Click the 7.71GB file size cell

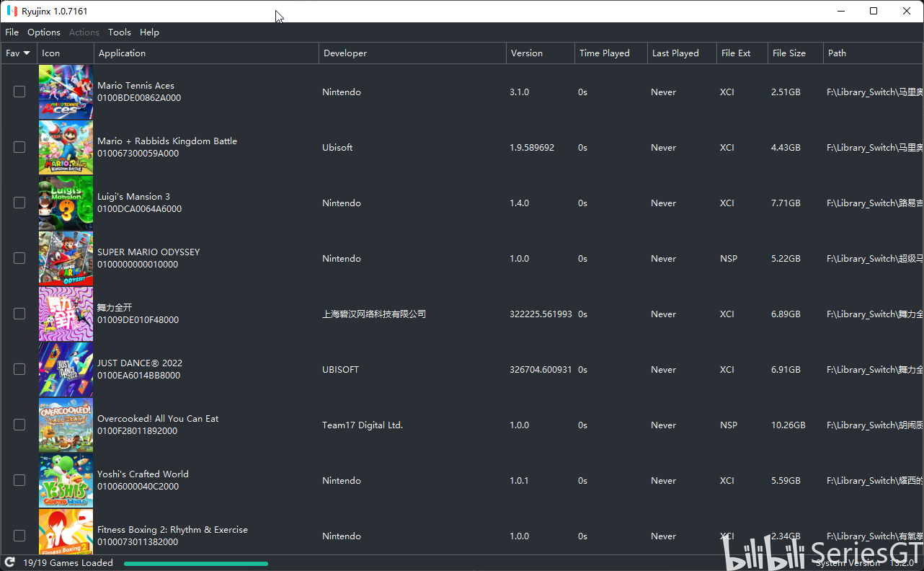click(786, 203)
